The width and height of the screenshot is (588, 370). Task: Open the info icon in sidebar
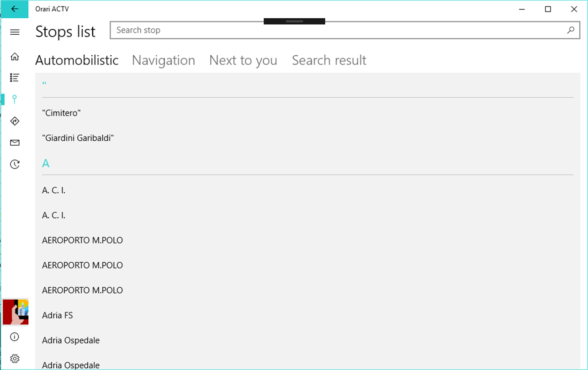(x=15, y=337)
